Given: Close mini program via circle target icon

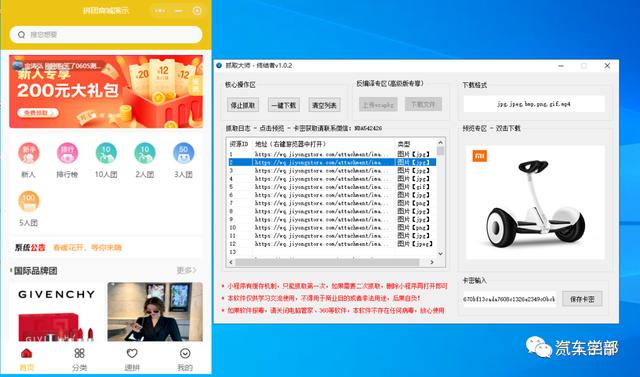Looking at the screenshot, I should pos(197,11).
